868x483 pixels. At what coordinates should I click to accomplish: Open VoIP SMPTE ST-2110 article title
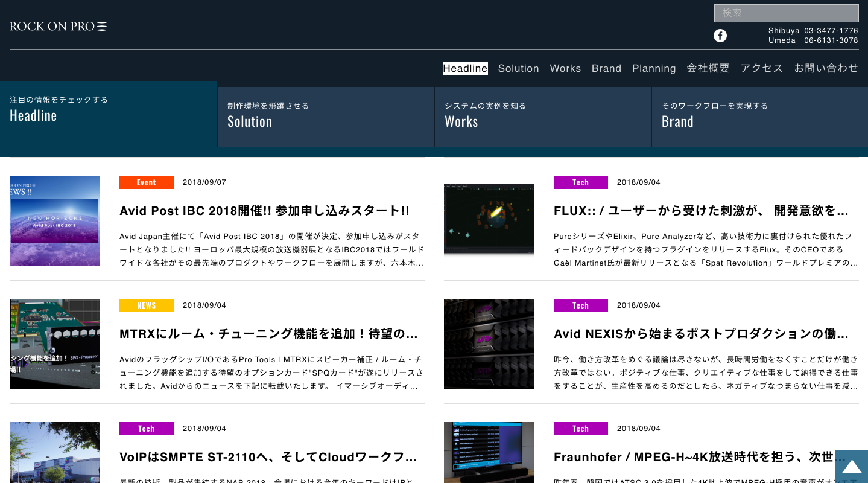[x=268, y=457]
